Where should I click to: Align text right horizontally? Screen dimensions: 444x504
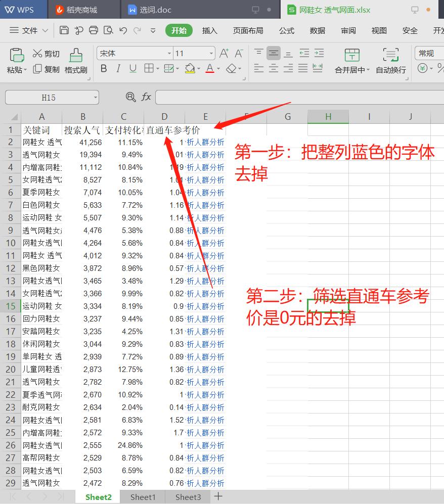[x=288, y=68]
